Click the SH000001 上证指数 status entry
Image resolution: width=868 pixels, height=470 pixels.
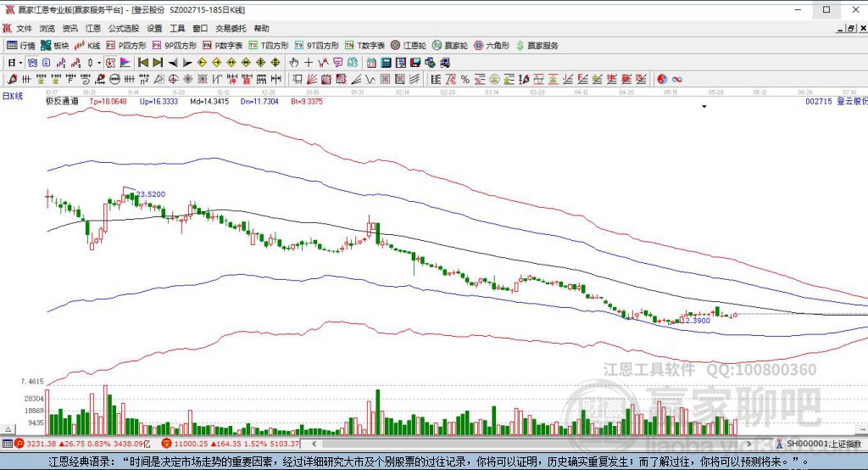point(818,444)
